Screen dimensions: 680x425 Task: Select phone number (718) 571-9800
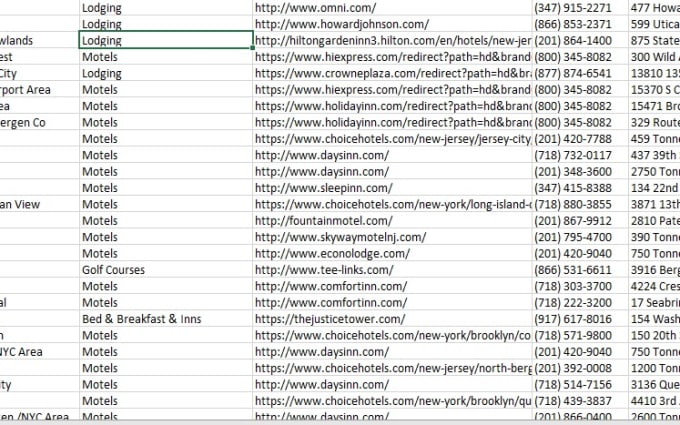tap(580, 335)
